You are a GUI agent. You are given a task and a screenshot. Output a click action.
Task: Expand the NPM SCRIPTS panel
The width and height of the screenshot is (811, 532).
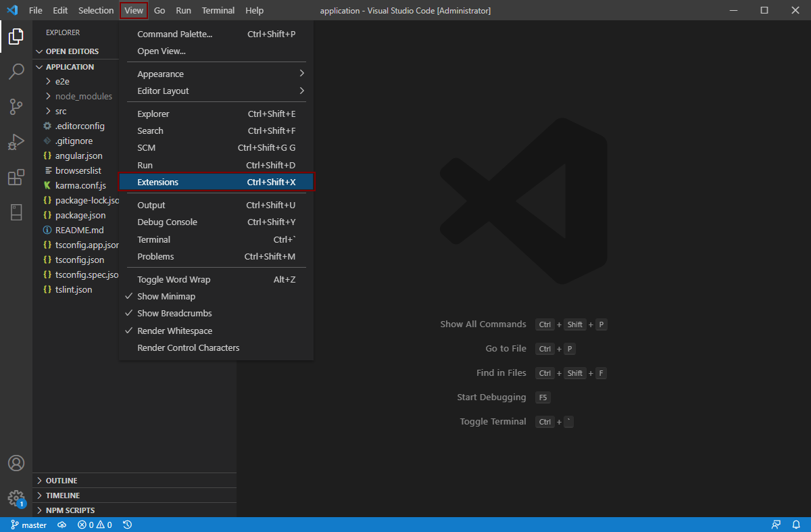tap(134, 510)
